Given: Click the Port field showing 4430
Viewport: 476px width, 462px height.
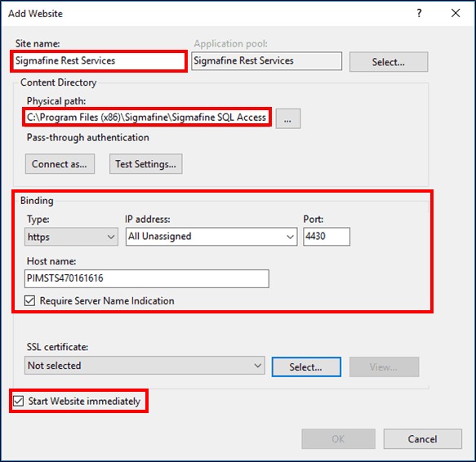Looking at the screenshot, I should click(x=327, y=237).
